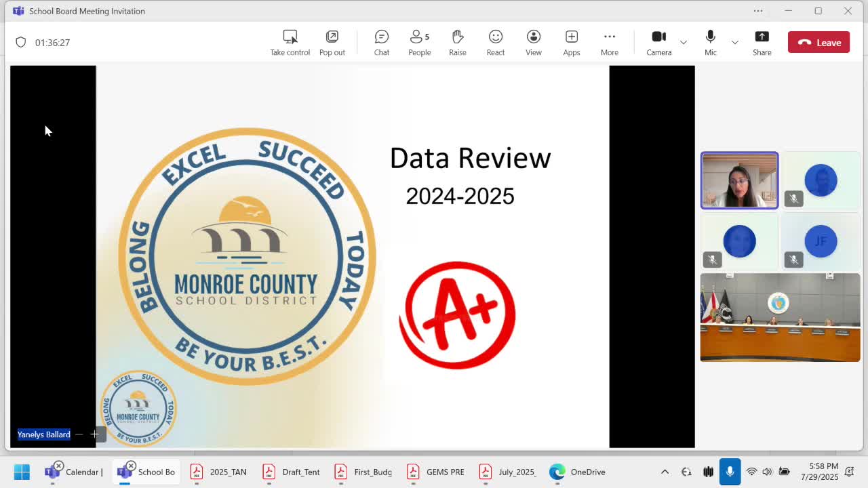Open the Apps panel
Viewport: 868px width, 488px height.
[572, 43]
